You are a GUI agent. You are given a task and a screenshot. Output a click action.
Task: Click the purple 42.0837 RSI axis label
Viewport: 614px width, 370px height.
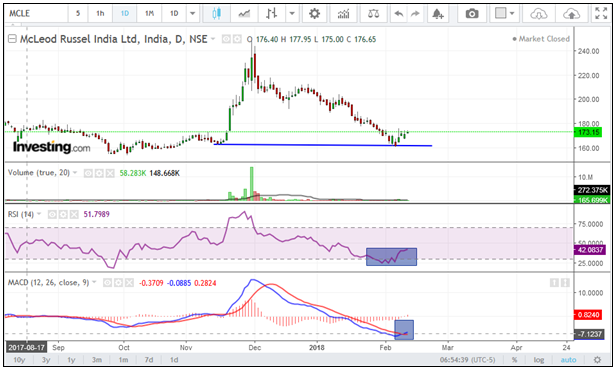point(590,250)
